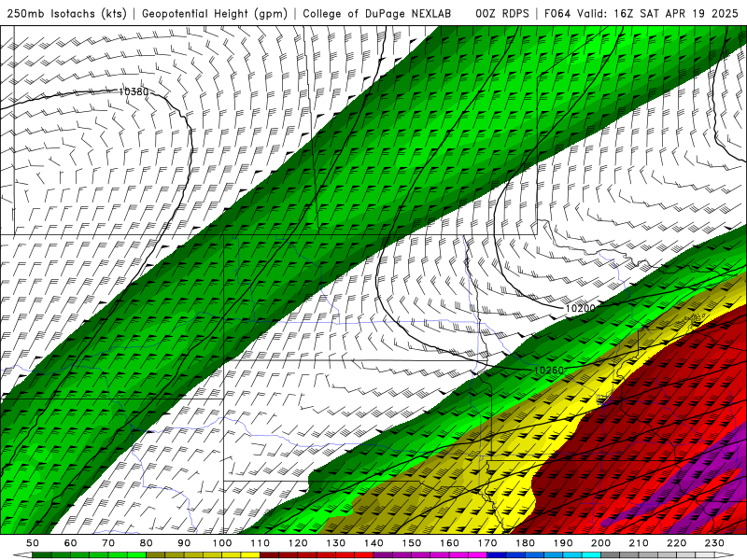Select the bright magenta swatch ending at 170
The height and width of the screenshot is (560, 747).
[477, 554]
